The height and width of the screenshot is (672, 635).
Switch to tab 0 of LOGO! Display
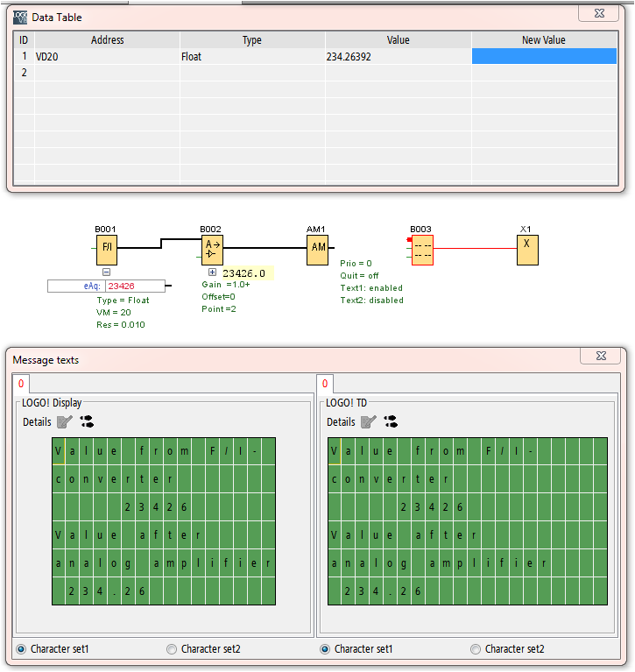[21, 384]
